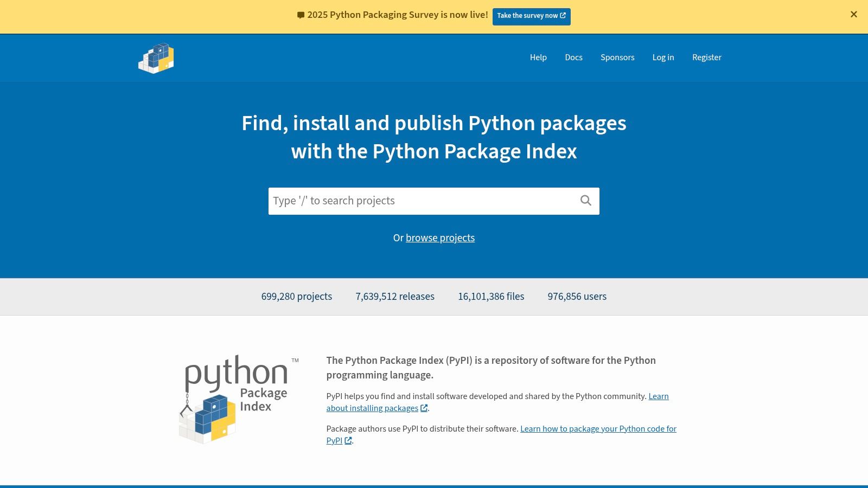Open 'browse projects'

[x=440, y=238]
